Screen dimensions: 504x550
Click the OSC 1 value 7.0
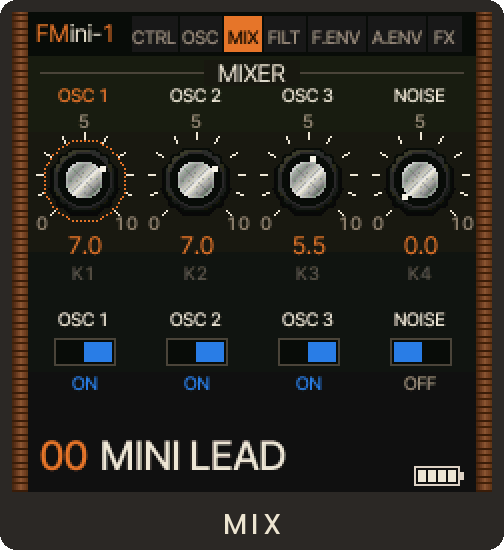[x=85, y=245]
